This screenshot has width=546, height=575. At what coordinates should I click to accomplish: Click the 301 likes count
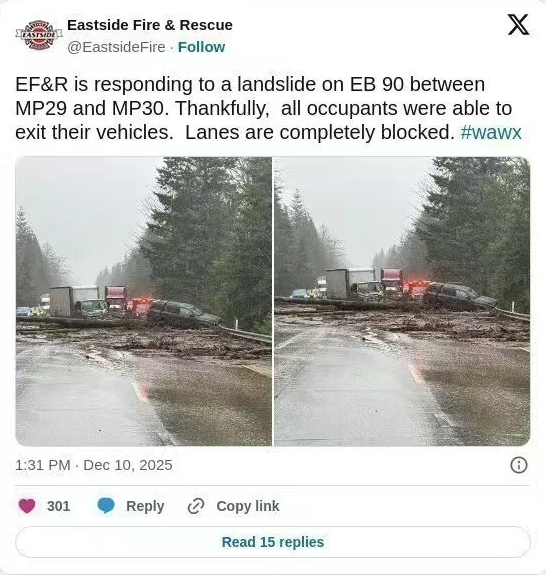(x=58, y=506)
